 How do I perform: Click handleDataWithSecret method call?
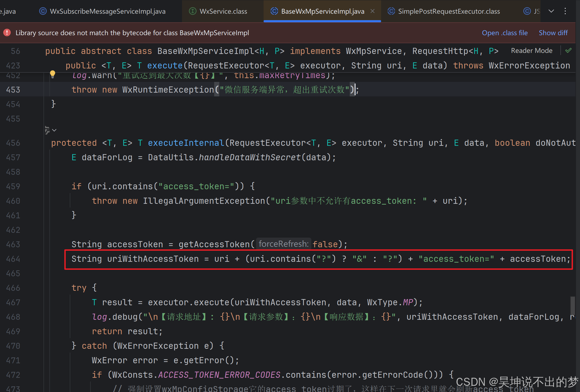tap(250, 157)
